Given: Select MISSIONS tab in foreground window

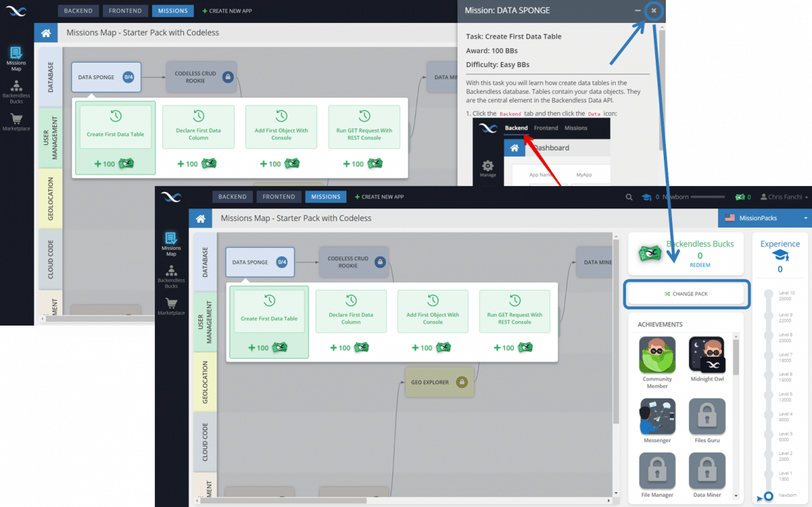Looking at the screenshot, I should 326,197.
